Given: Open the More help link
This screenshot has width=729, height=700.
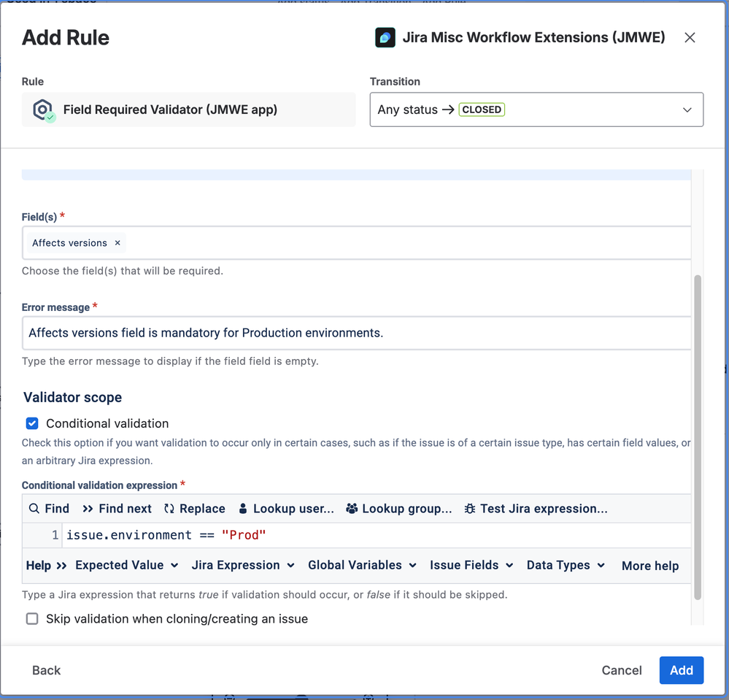Looking at the screenshot, I should point(650,566).
